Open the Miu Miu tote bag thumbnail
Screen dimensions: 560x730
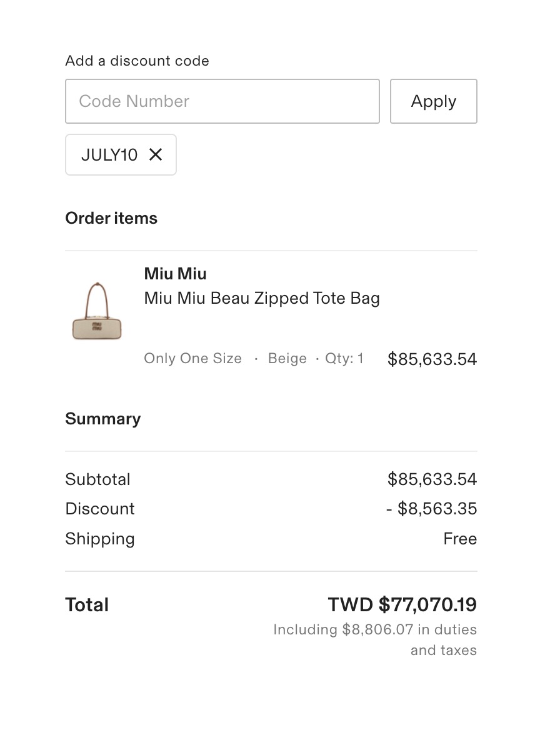pos(97,311)
